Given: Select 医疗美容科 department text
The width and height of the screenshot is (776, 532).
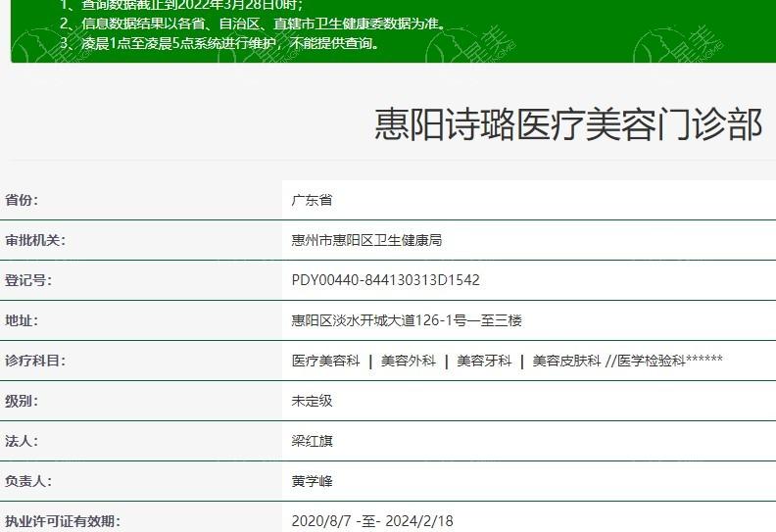Looking at the screenshot, I should [325, 361].
